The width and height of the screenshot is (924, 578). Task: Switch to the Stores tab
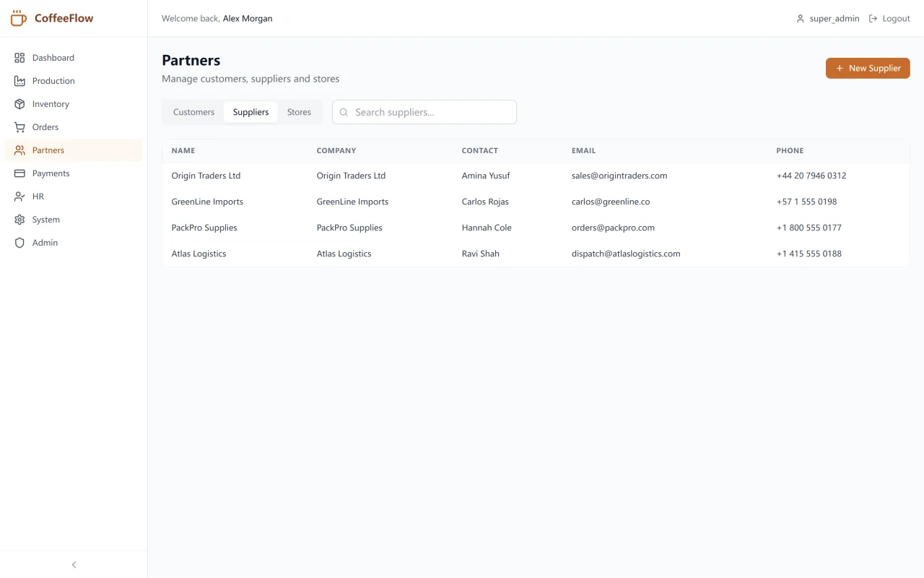pos(299,112)
